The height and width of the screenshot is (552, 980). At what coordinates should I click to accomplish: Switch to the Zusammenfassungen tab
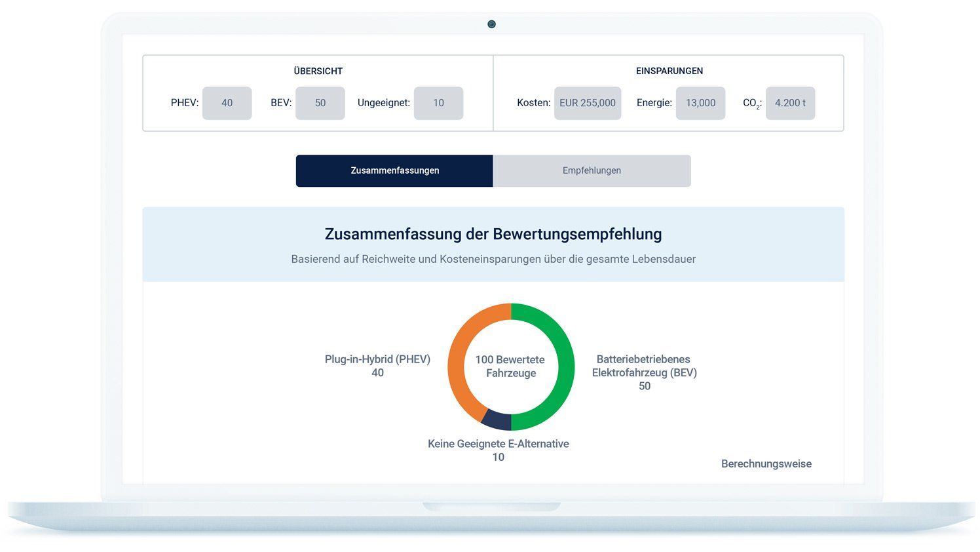click(394, 170)
